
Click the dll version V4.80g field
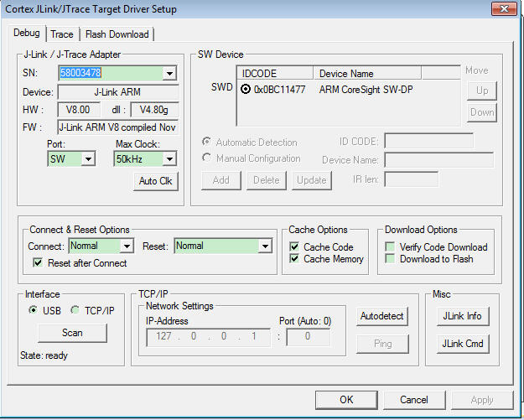pos(154,110)
